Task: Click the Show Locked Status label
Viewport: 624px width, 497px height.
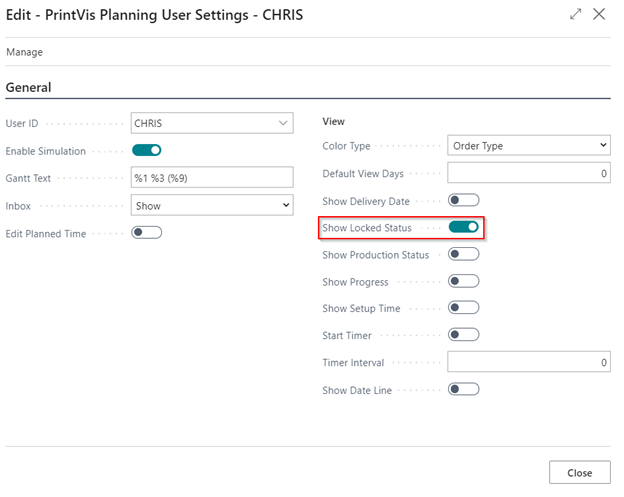Action: [367, 228]
